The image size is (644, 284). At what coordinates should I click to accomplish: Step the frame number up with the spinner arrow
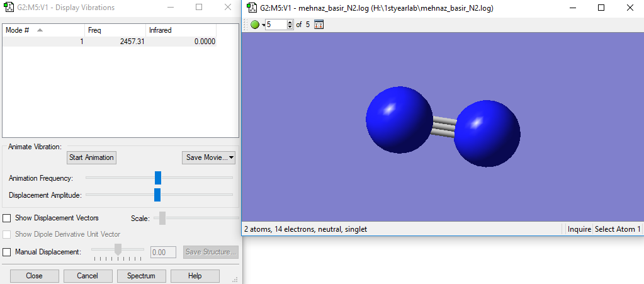coord(290,22)
